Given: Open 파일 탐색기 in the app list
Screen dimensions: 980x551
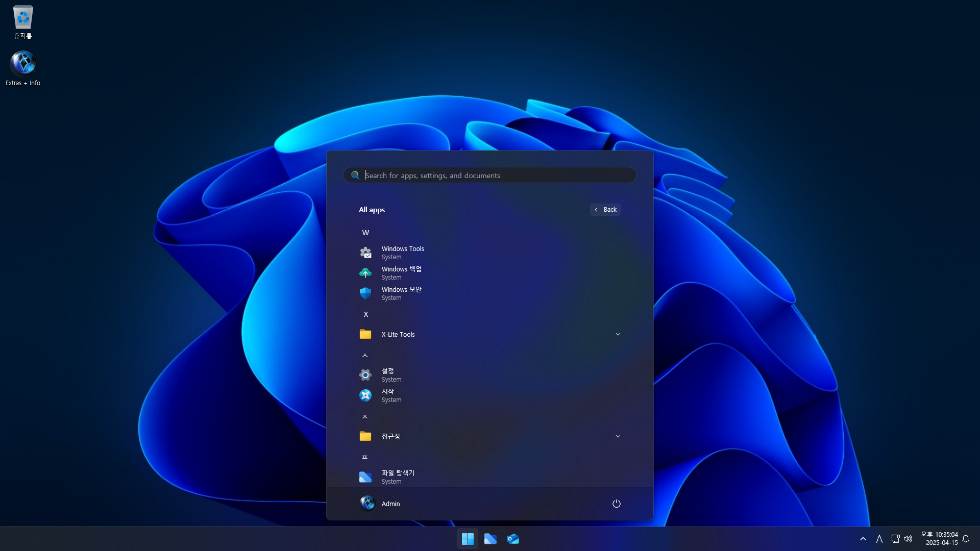Looking at the screenshot, I should [x=398, y=477].
